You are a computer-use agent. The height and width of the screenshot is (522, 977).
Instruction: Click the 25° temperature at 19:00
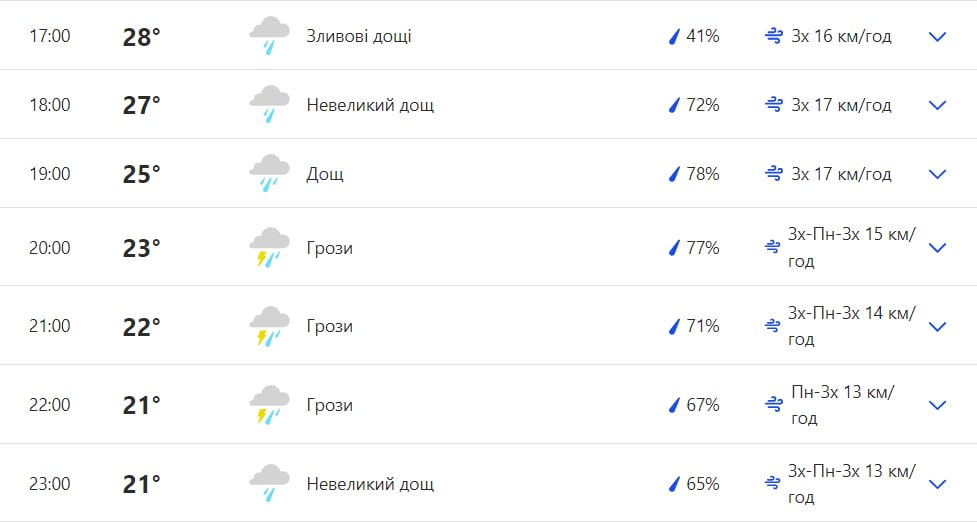142,174
